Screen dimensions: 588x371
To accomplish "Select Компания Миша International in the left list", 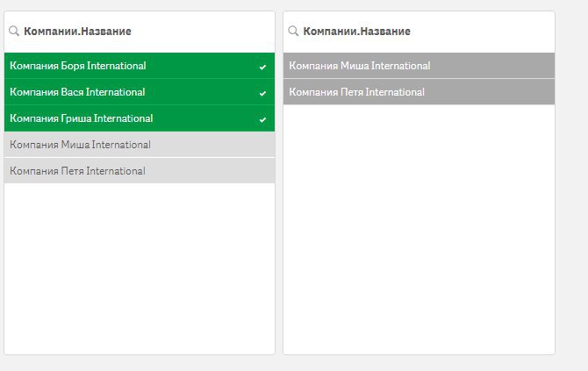I will pos(81,145).
